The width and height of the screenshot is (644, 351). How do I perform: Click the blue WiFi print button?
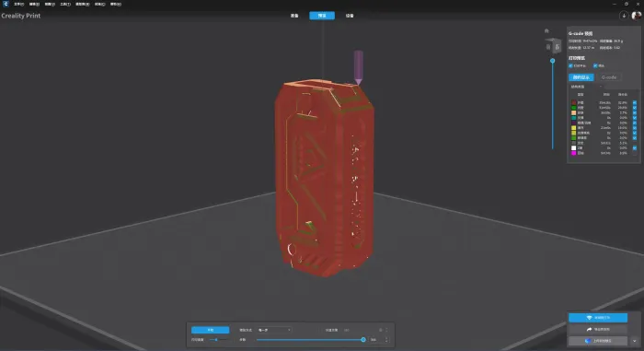598,318
